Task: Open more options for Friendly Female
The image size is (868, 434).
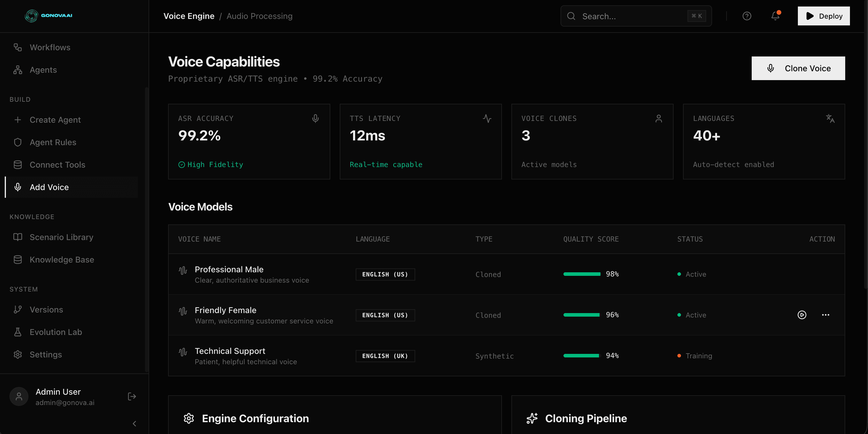Action: click(x=825, y=315)
